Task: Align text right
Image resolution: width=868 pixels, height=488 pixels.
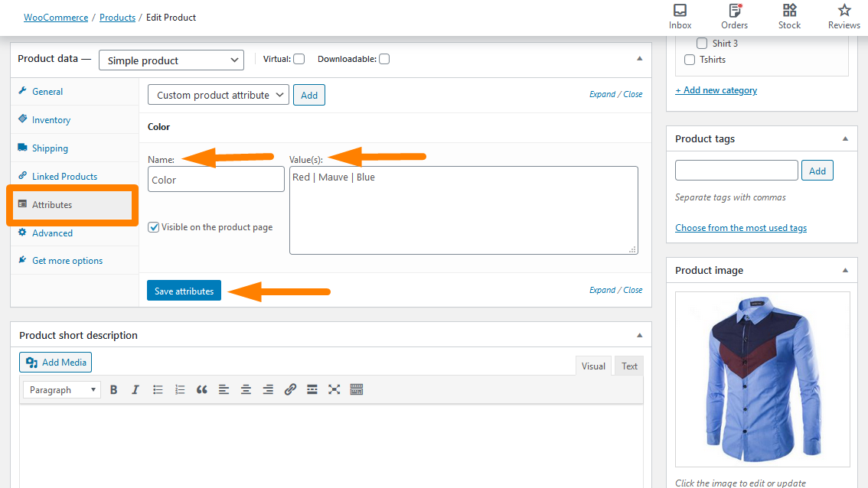Action: pyautogui.click(x=268, y=389)
